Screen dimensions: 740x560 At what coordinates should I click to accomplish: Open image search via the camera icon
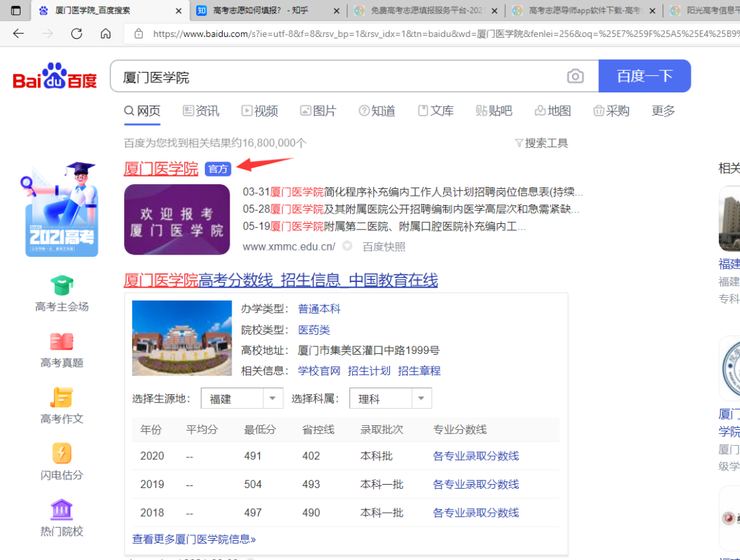pos(576,75)
